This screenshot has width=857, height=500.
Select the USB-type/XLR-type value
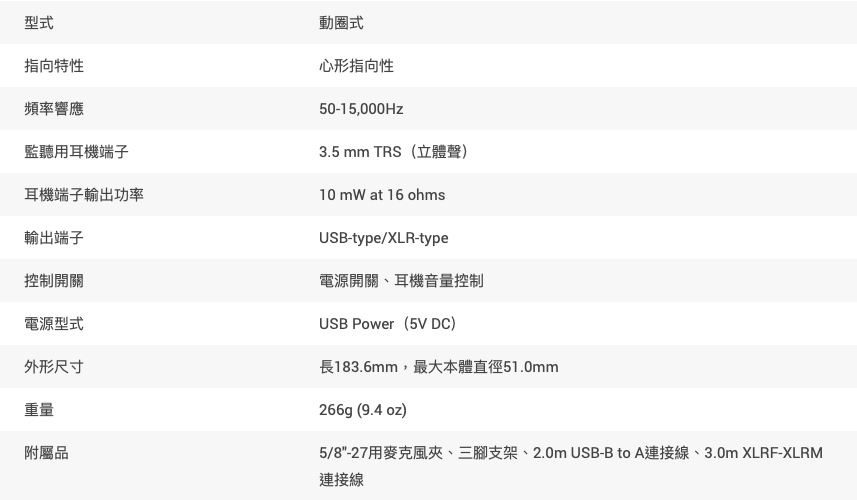(x=383, y=238)
